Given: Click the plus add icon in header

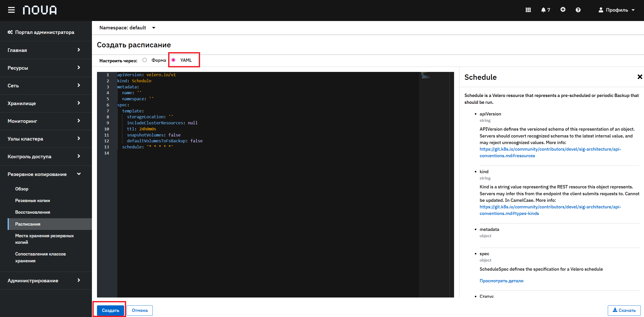Looking at the screenshot, I should (563, 10).
